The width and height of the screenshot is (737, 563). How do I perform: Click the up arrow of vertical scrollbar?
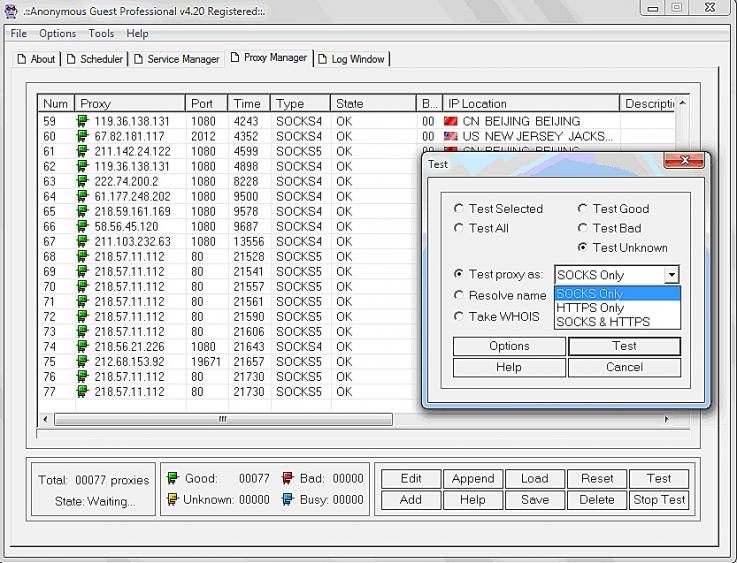[682, 103]
